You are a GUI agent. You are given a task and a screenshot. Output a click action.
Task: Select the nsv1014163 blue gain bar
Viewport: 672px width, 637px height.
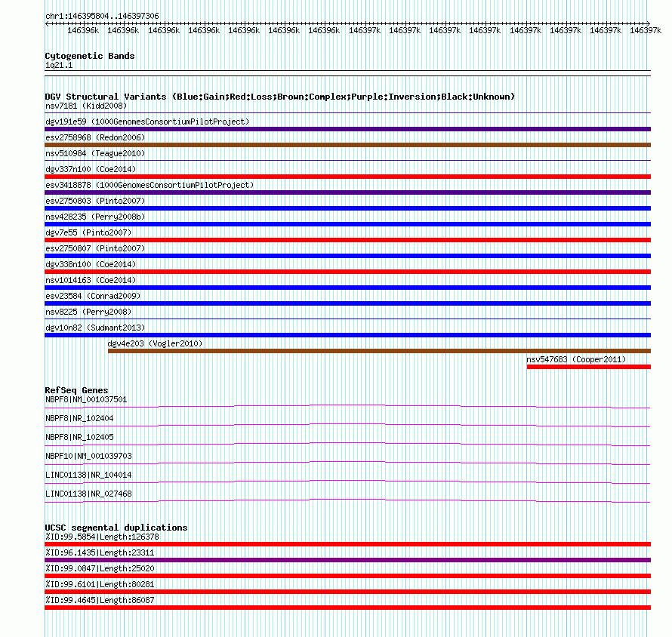click(x=347, y=288)
